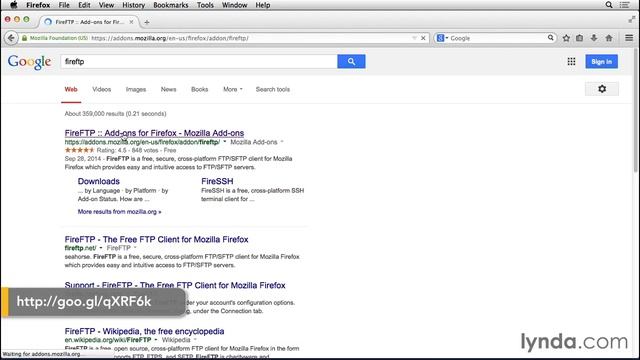This screenshot has width=640, height=360.
Task: Open Support - FireFTP result link
Action: pyautogui.click(x=175, y=285)
